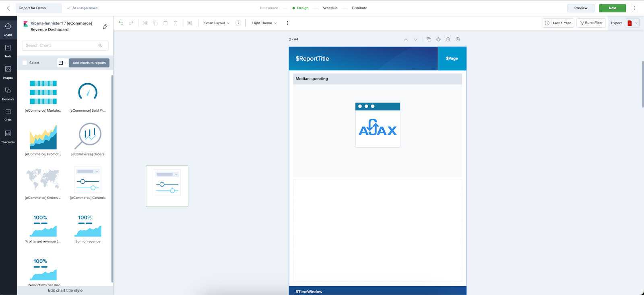
Task: Move page up with the chevron icon
Action: click(x=406, y=39)
